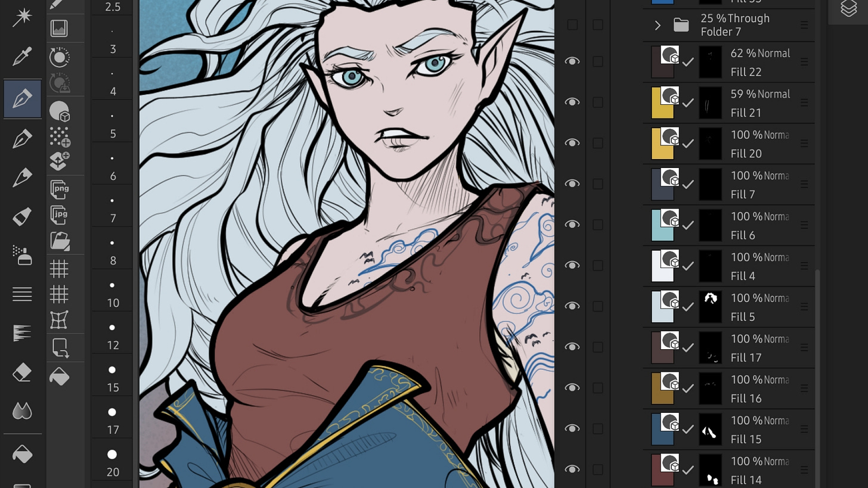The height and width of the screenshot is (488, 868).
Task: Click the picture frame image icon
Action: (x=59, y=28)
